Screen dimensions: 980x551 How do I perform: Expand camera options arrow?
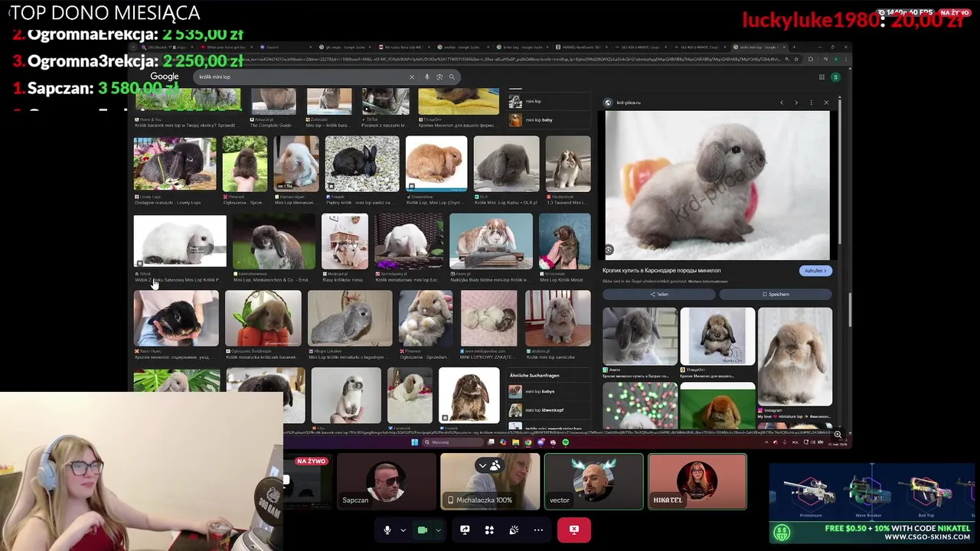coord(438,530)
